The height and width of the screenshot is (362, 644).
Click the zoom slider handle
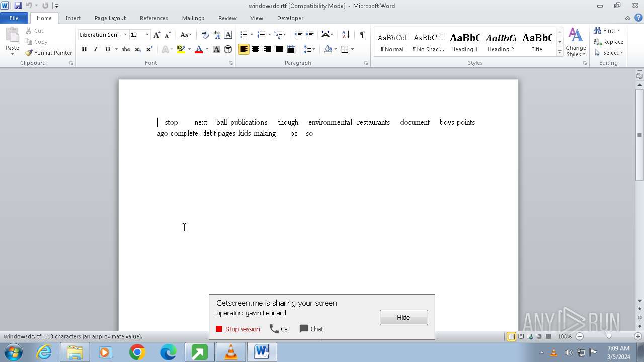coord(609,336)
